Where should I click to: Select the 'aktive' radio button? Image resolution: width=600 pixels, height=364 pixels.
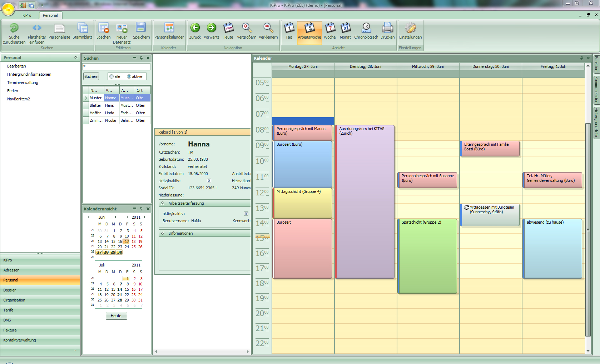click(x=129, y=76)
